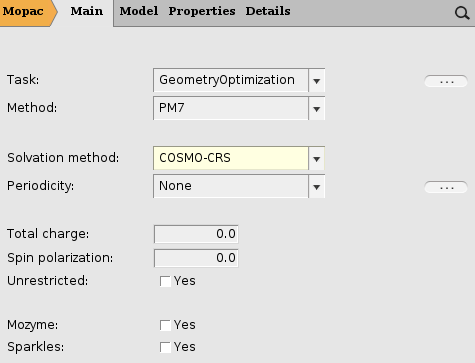Open the Properties tab
This screenshot has height=363, width=475.
(202, 11)
